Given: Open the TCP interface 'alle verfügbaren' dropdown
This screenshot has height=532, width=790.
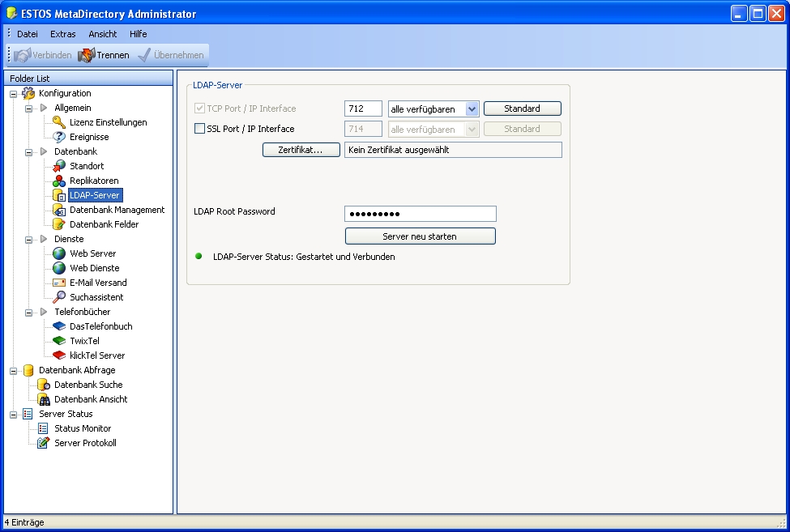Looking at the screenshot, I should (x=472, y=109).
